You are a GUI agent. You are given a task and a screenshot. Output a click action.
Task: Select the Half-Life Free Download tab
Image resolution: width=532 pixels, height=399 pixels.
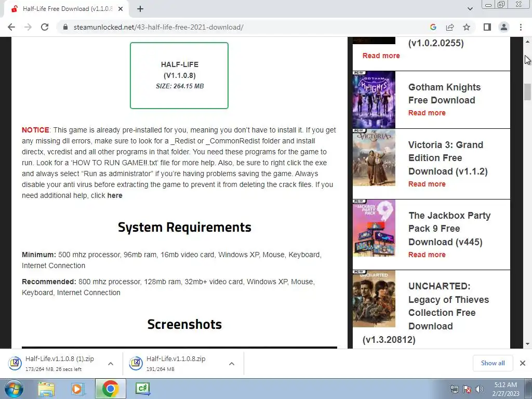67,9
